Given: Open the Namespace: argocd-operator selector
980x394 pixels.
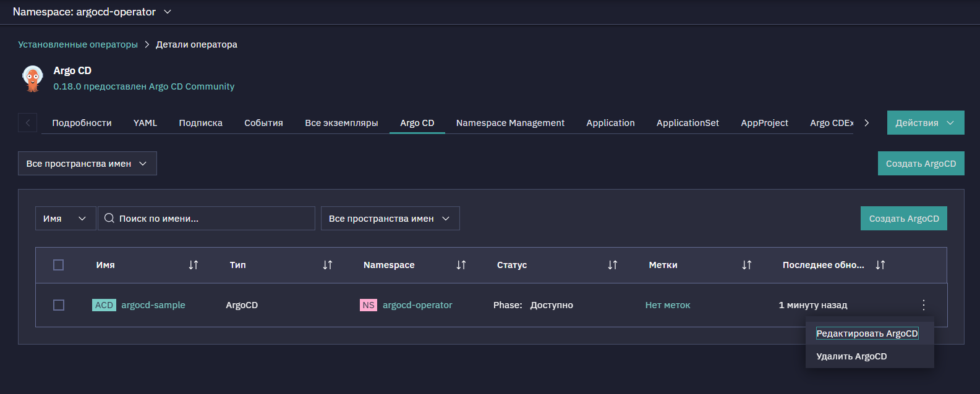Looking at the screenshot, I should [x=92, y=12].
